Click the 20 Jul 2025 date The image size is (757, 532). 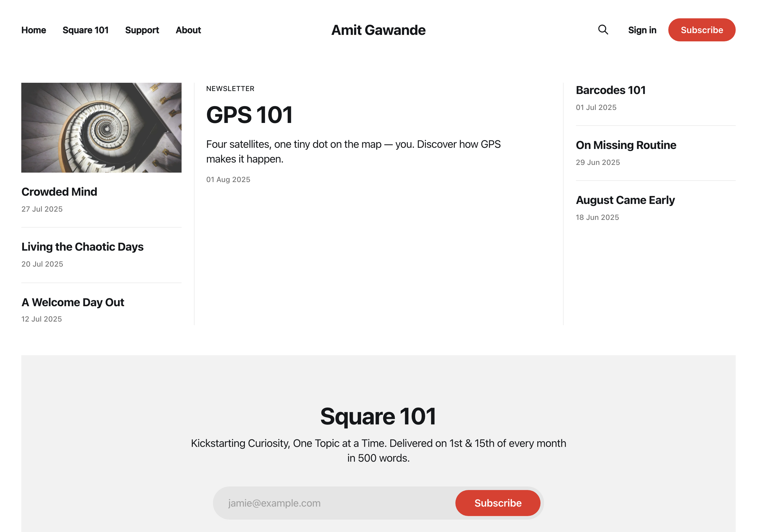point(42,264)
